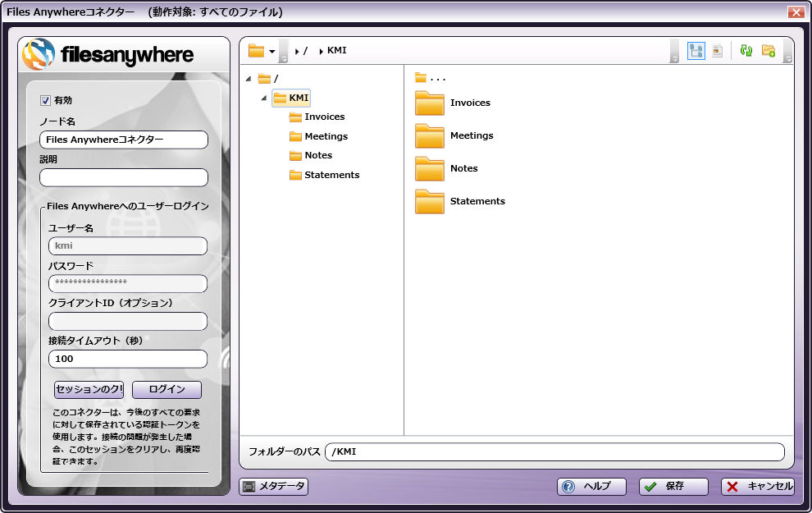Image resolution: width=812 pixels, height=513 pixels.
Task: Click the filesanywhere logo
Action: pyautogui.click(x=107, y=54)
